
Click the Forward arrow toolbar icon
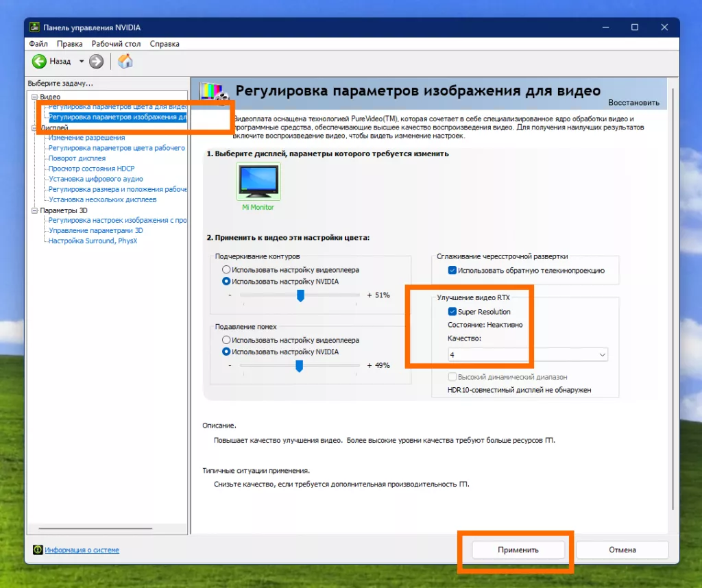96,61
